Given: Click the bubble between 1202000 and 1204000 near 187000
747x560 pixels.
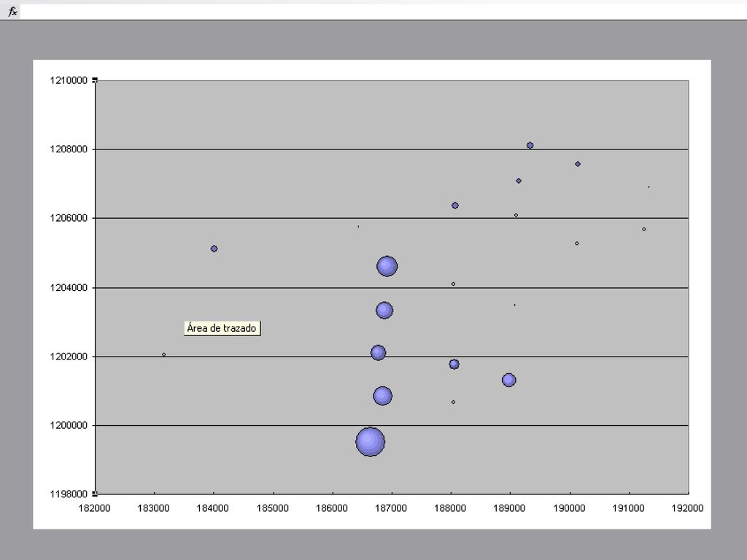Looking at the screenshot, I should [384, 311].
